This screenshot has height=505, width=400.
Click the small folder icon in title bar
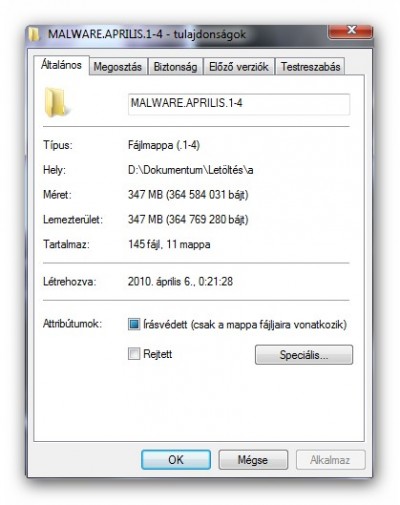pos(34,34)
